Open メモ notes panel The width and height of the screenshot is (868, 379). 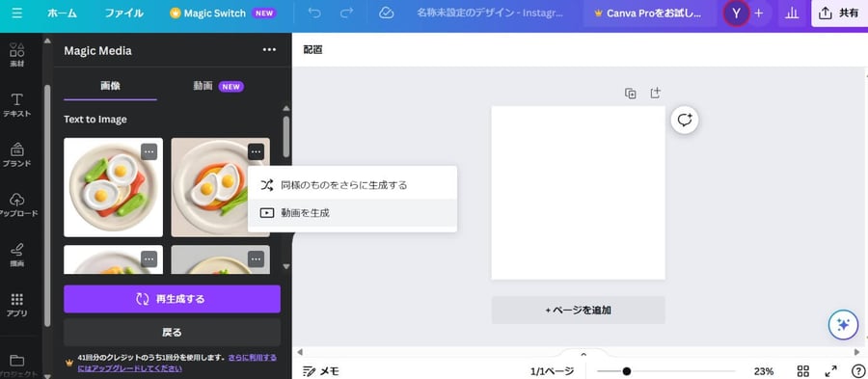321,370
